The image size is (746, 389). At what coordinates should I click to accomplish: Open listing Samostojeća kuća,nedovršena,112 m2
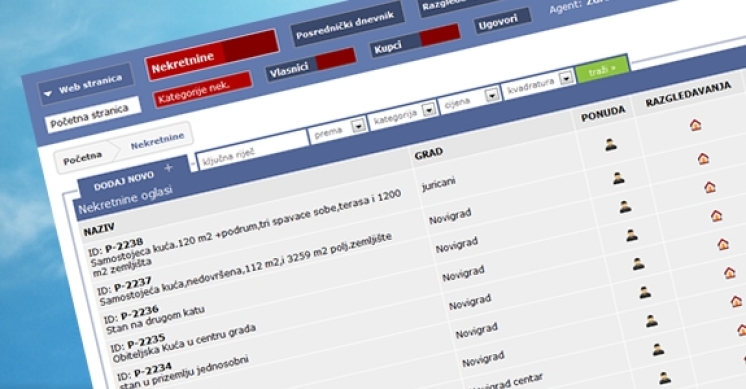(245, 269)
